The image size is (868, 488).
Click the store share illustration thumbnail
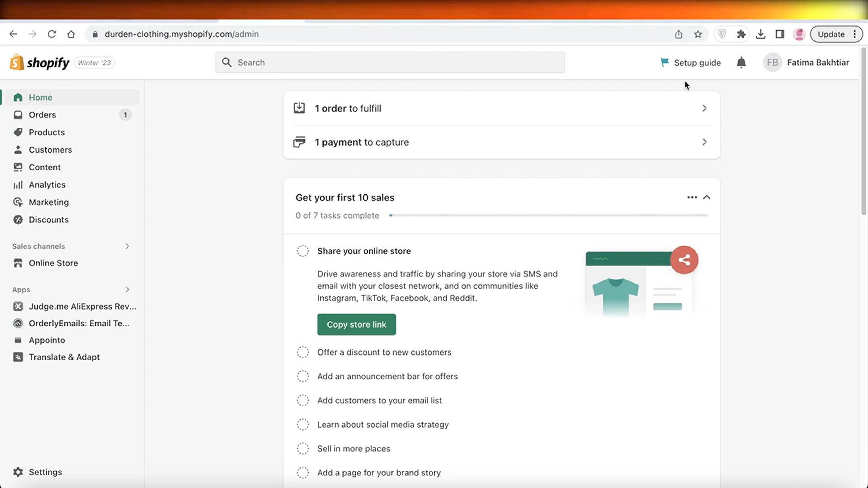click(641, 282)
